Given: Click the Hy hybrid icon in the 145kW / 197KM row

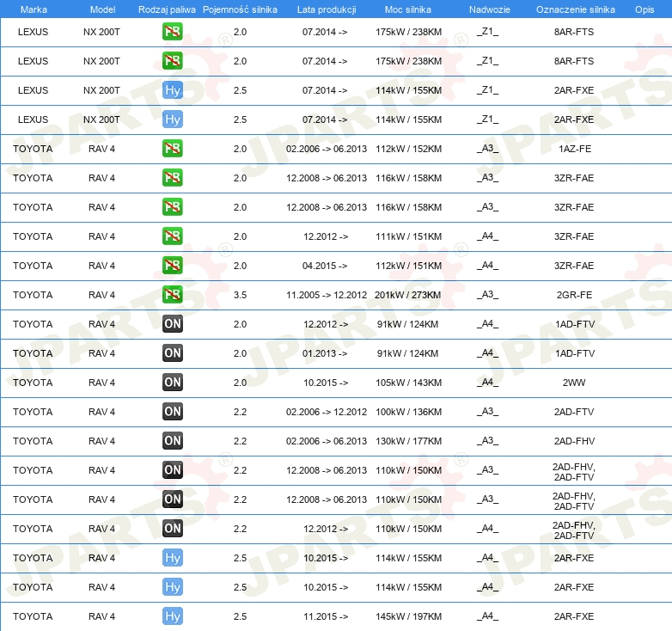Looking at the screenshot, I should [173, 616].
